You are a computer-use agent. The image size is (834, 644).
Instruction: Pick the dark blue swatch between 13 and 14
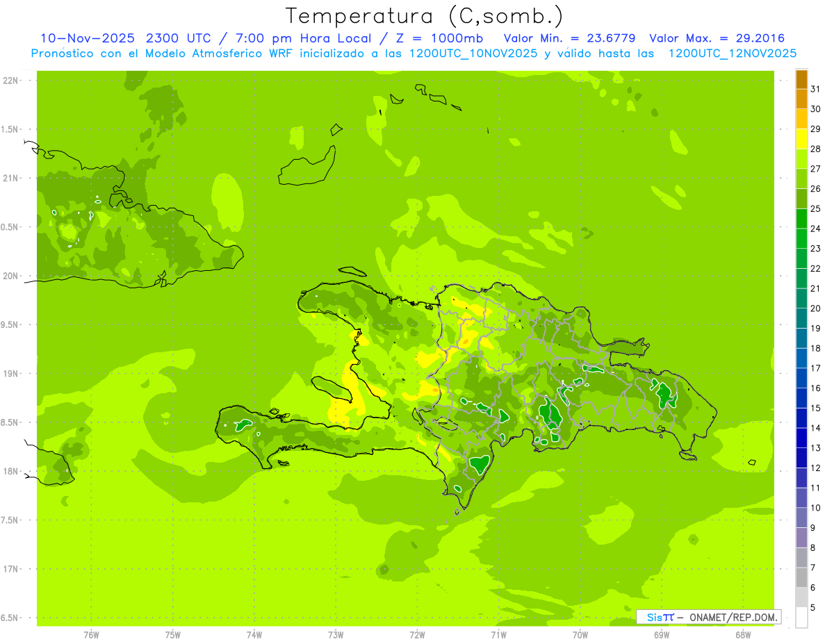[801, 438]
